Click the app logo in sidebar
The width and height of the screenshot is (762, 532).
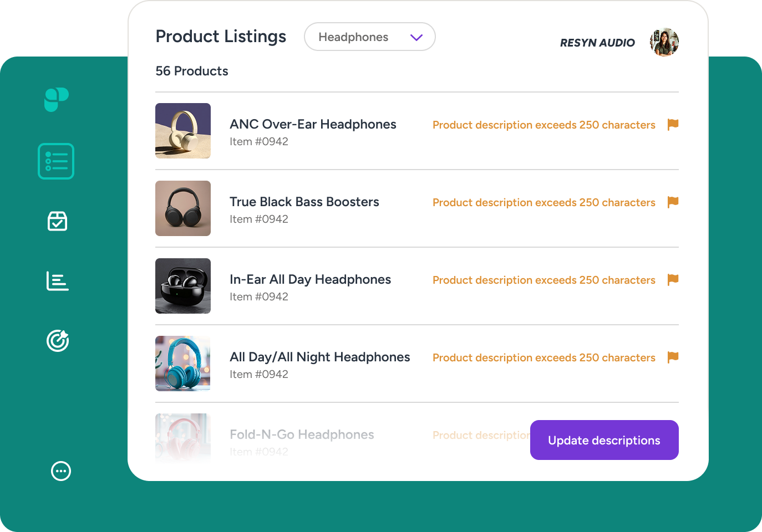pos(57,100)
